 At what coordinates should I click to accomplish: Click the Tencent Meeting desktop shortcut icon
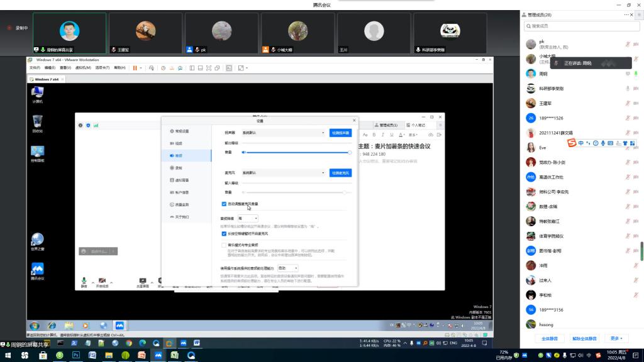(38, 270)
